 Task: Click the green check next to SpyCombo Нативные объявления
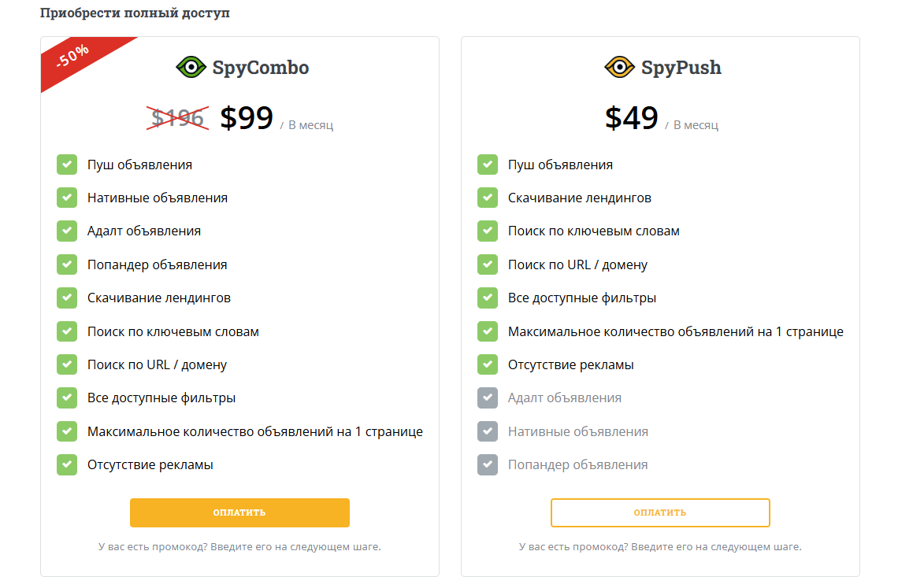click(67, 198)
